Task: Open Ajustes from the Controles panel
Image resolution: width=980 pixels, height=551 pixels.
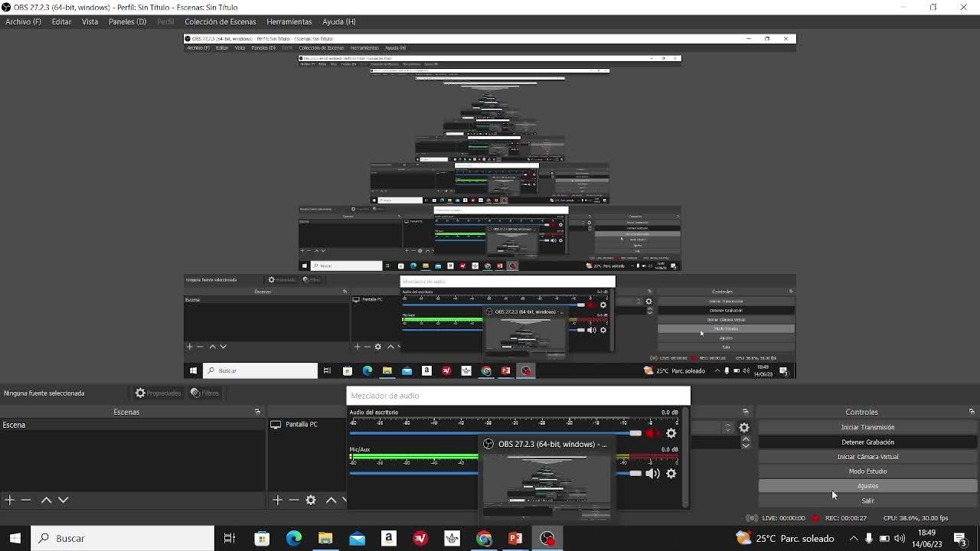Action: click(867, 485)
